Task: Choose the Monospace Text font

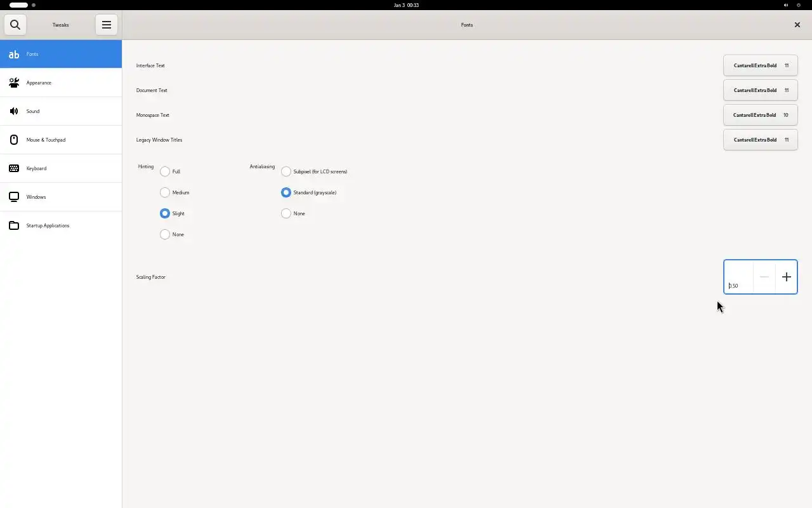Action: pyautogui.click(x=761, y=115)
